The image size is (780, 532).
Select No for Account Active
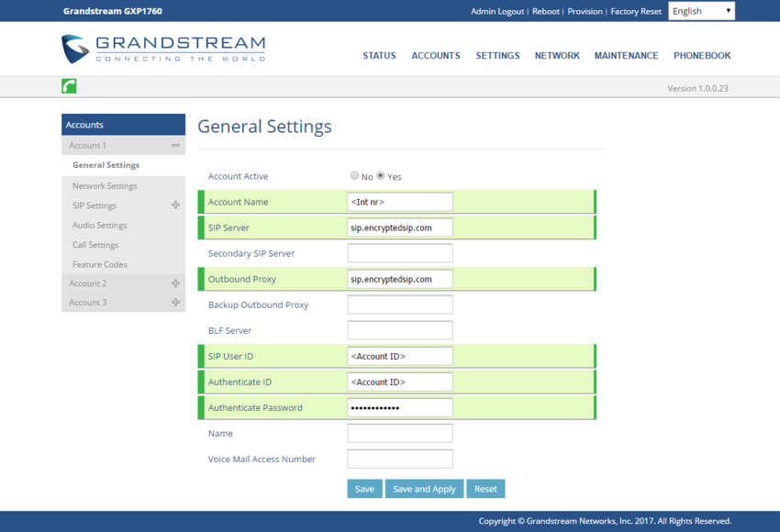click(355, 175)
